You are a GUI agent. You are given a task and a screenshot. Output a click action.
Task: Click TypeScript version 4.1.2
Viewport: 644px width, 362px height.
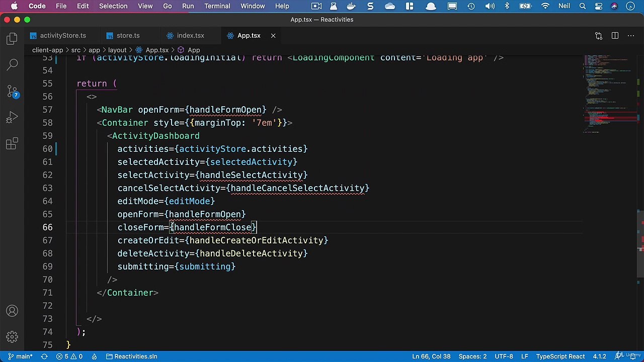(x=599, y=356)
